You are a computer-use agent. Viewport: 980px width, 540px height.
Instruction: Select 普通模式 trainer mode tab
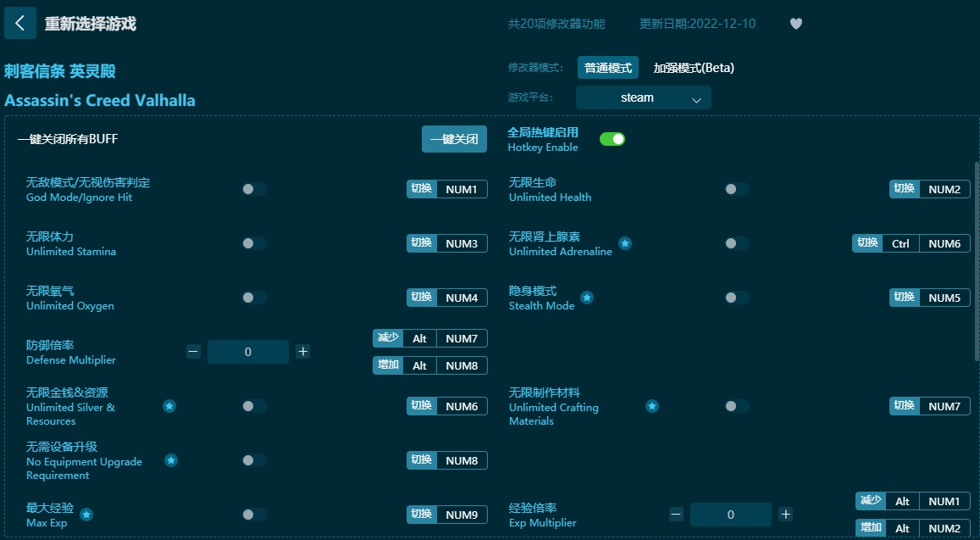(x=607, y=68)
